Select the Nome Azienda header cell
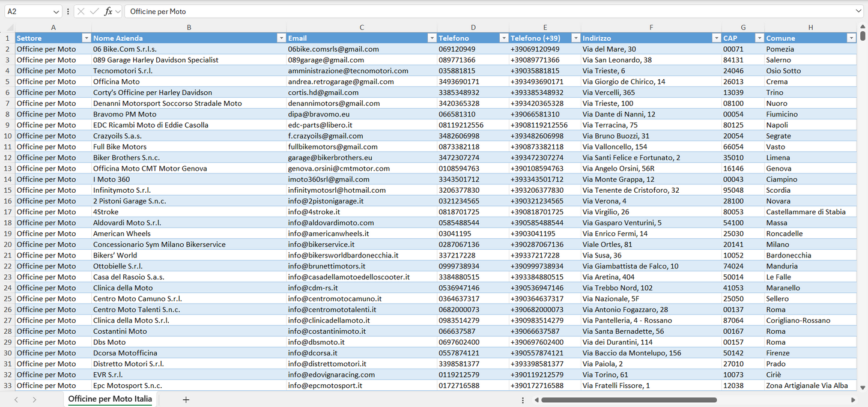This screenshot has width=868, height=407. click(189, 38)
